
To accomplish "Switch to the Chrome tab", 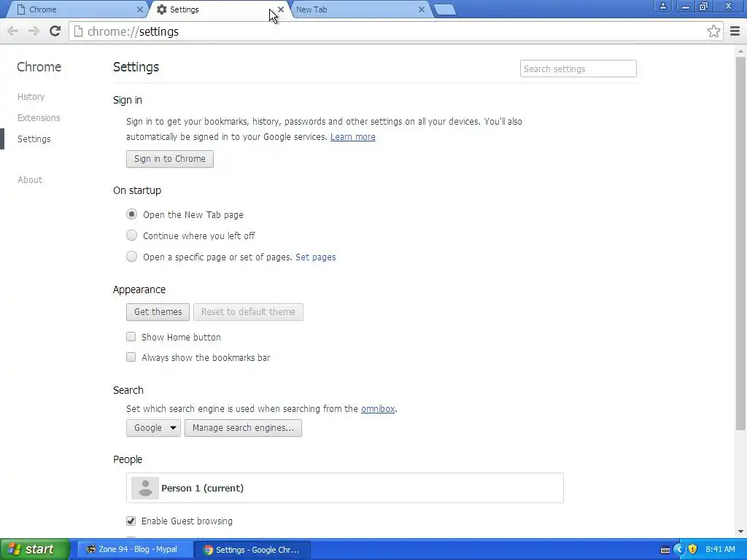I will (x=76, y=9).
